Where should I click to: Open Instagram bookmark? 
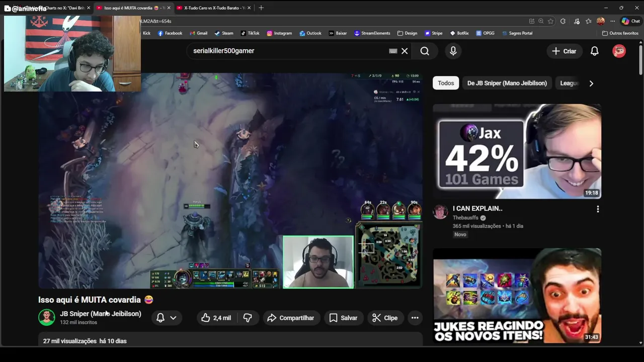click(279, 33)
